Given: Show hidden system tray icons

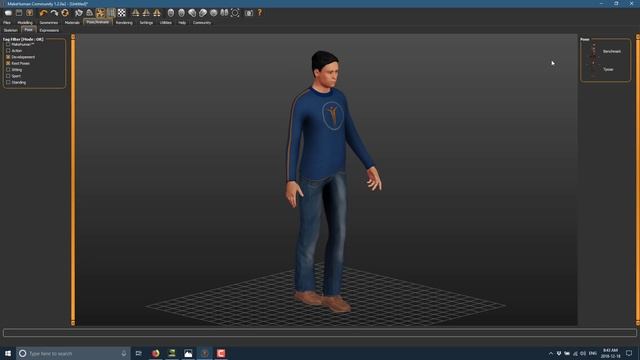Looking at the screenshot, I should coord(551,353).
